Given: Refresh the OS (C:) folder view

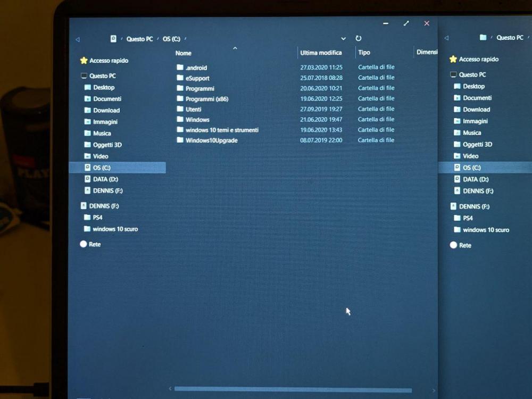Looking at the screenshot, I should (358, 38).
